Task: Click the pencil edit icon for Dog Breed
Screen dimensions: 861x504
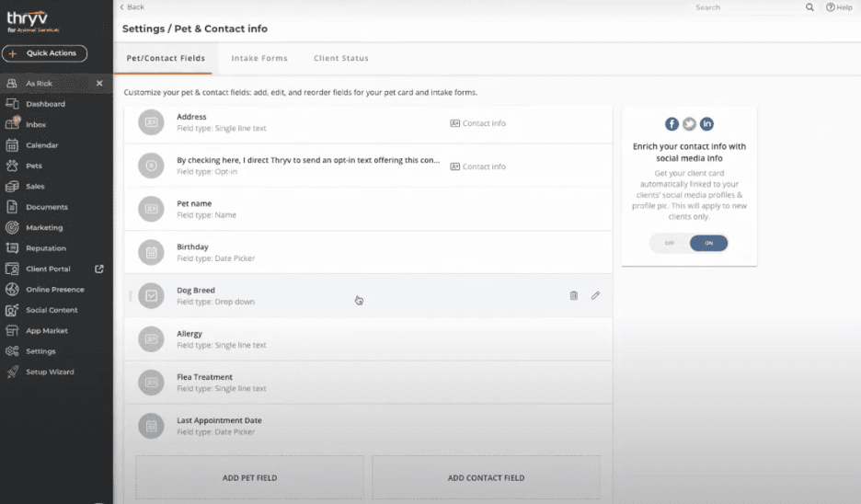Action: point(595,295)
